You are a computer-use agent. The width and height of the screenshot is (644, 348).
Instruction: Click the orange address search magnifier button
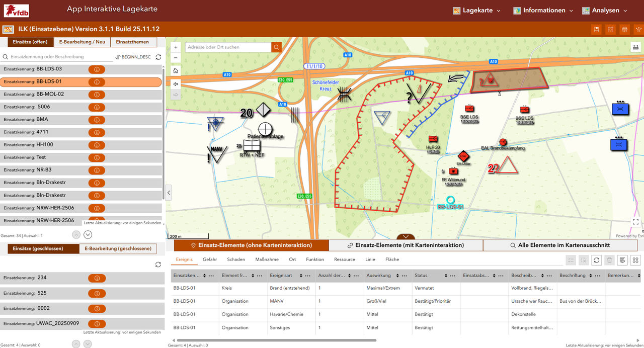(276, 47)
